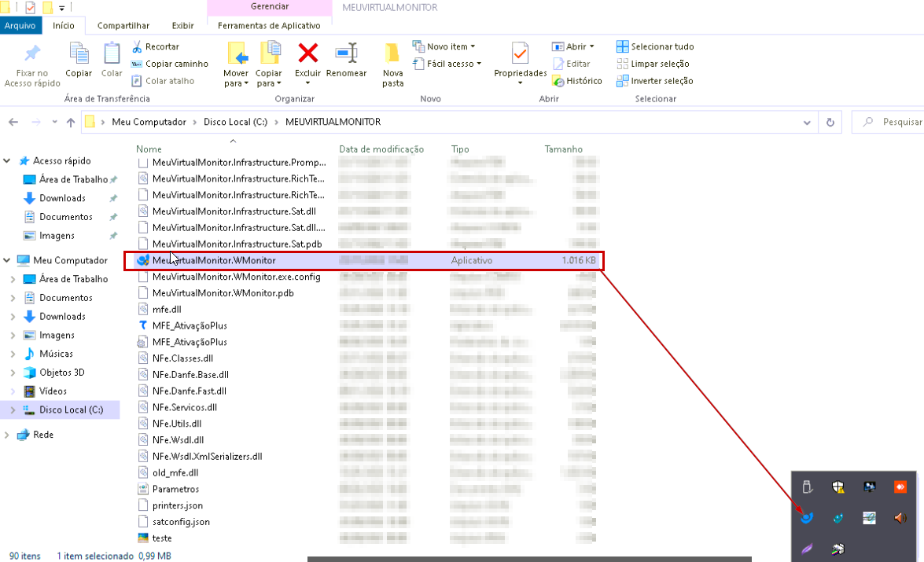
Task: Sort by Tamanho column header
Action: tap(563, 149)
